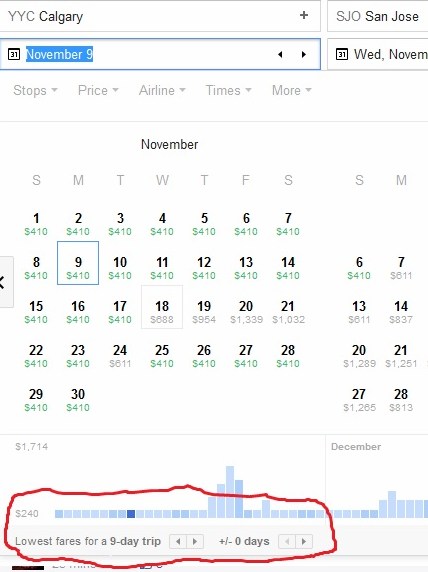The width and height of the screenshot is (428, 572).
Task: Click the tallest bar in fare graph
Action: [230, 492]
